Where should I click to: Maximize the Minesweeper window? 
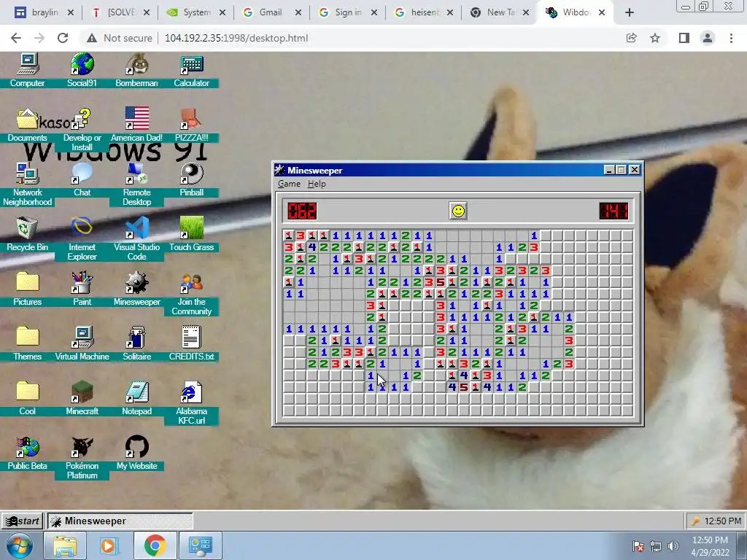click(622, 169)
